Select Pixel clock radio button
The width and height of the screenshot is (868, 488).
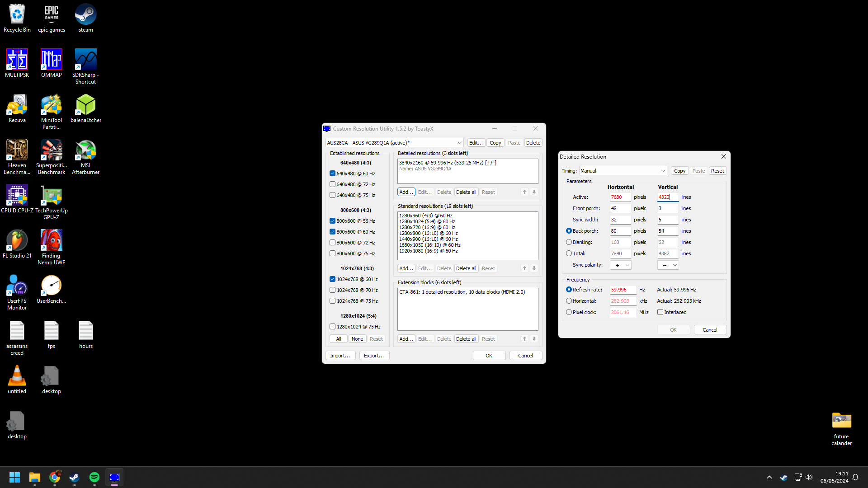tap(569, 312)
